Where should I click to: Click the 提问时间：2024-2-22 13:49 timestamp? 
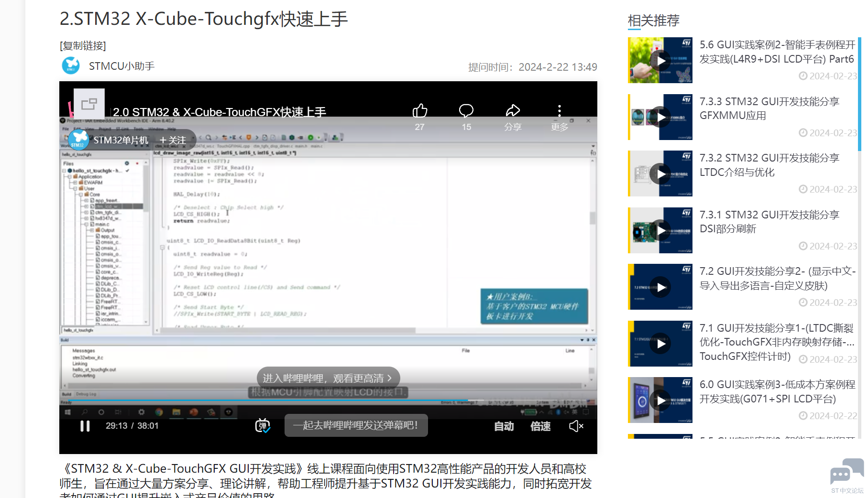(x=533, y=67)
